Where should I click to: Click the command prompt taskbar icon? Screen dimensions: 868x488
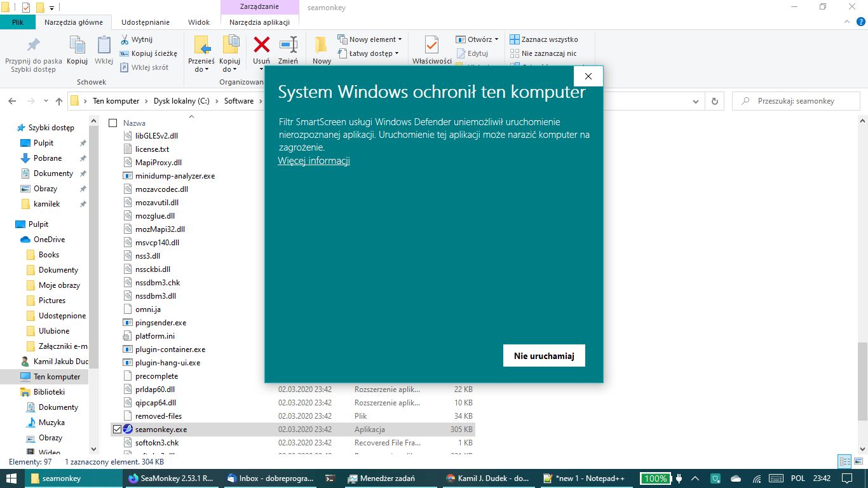tap(329, 478)
